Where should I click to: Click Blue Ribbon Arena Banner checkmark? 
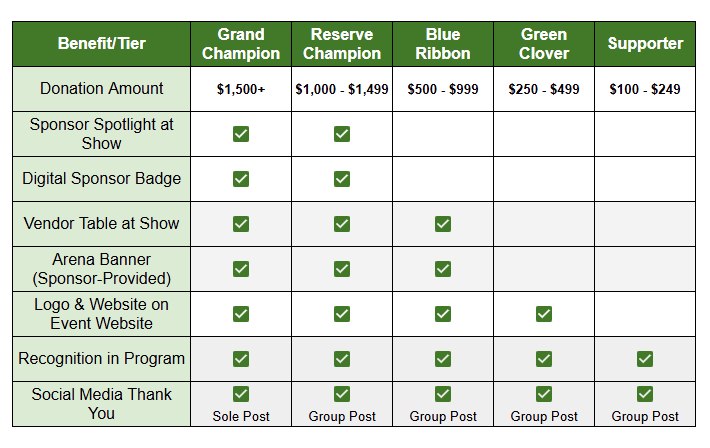[443, 269]
